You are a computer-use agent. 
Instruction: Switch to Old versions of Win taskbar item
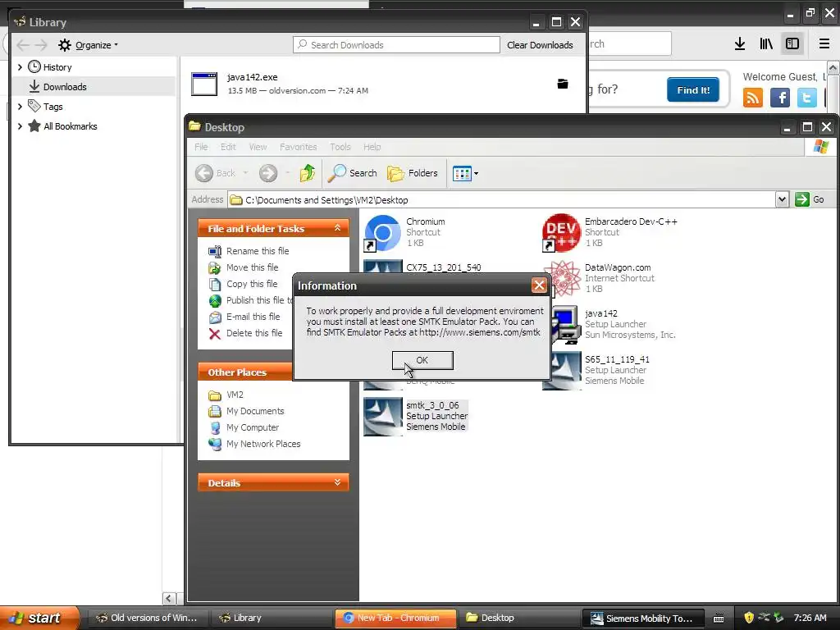(x=148, y=618)
